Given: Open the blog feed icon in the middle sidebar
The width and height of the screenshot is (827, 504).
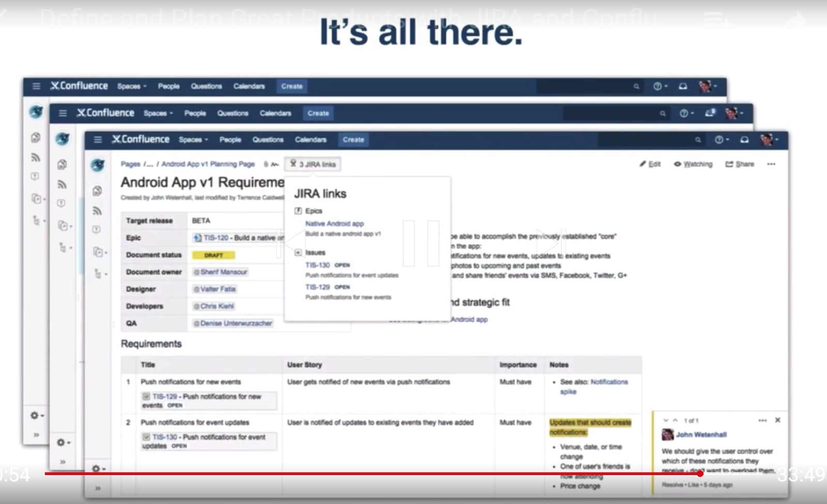Looking at the screenshot, I should 62,184.
